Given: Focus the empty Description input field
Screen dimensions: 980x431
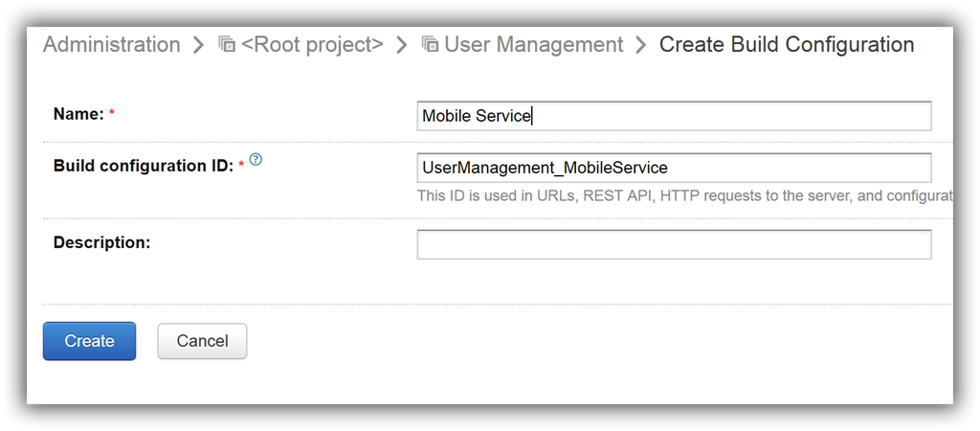Looking at the screenshot, I should point(674,244).
